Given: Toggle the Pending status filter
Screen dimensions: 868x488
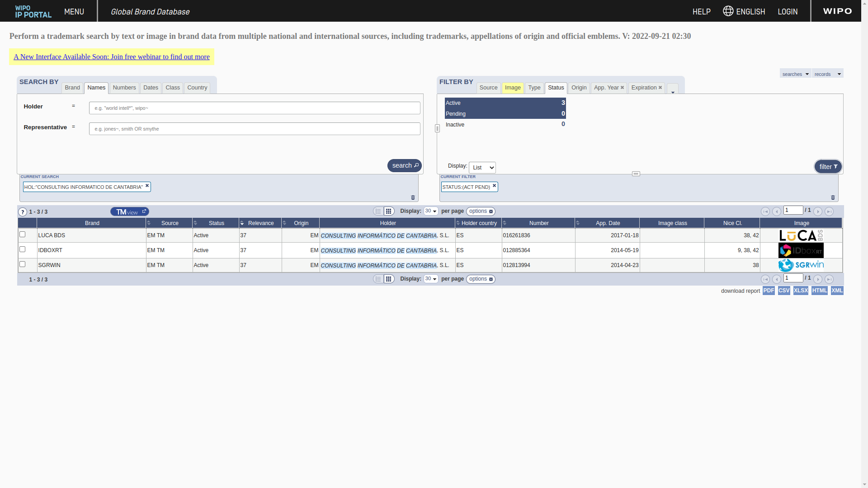Looking at the screenshot, I should point(505,114).
